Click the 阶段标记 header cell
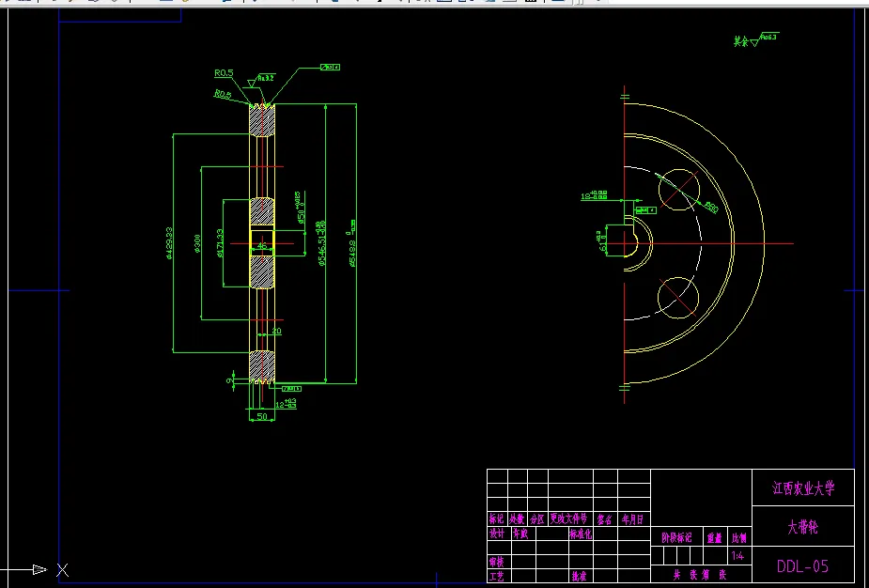The height and width of the screenshot is (588, 869). tap(676, 537)
